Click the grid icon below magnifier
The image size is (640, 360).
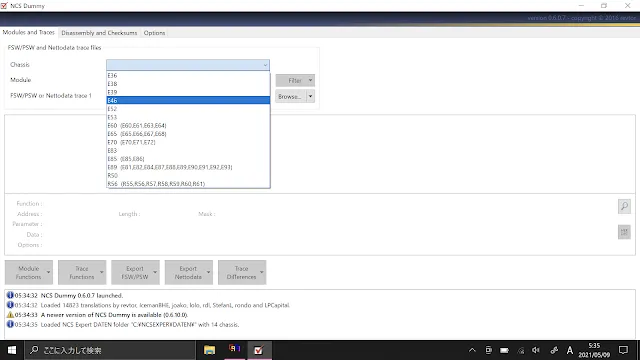(x=624, y=232)
